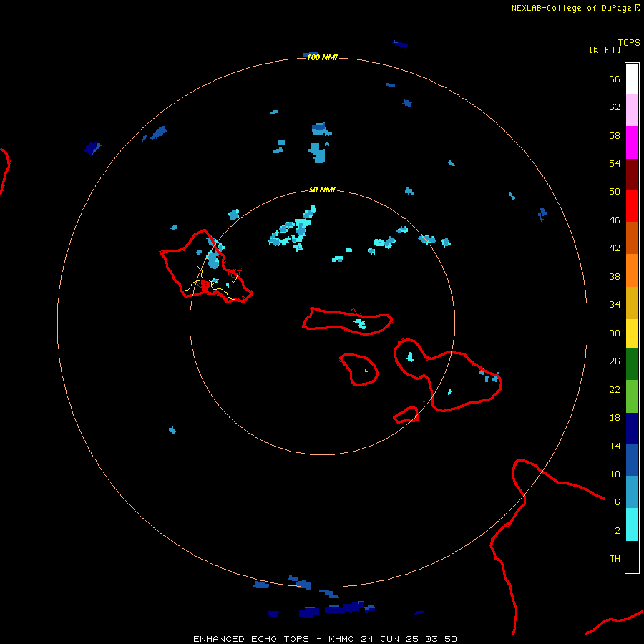The width and height of the screenshot is (644, 644).
Task: Click the cyan echo over Molokai island
Action: pos(361,323)
